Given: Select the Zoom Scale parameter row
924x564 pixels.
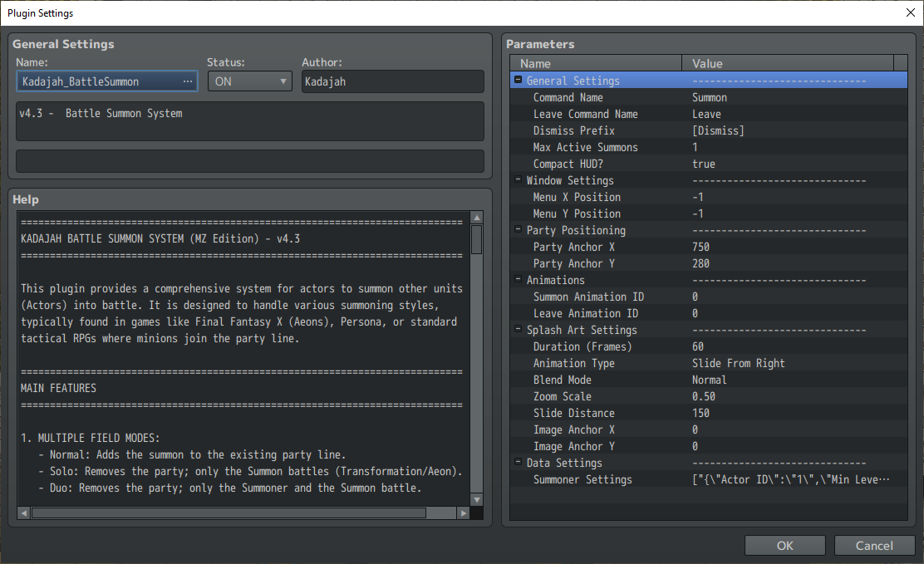Looking at the screenshot, I should [708, 396].
